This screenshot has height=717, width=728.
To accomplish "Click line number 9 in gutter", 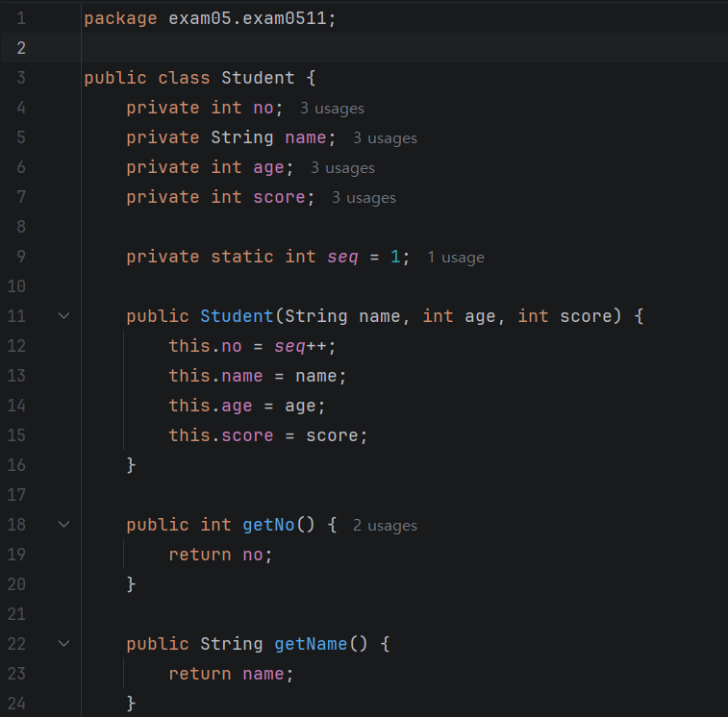I will [21, 257].
